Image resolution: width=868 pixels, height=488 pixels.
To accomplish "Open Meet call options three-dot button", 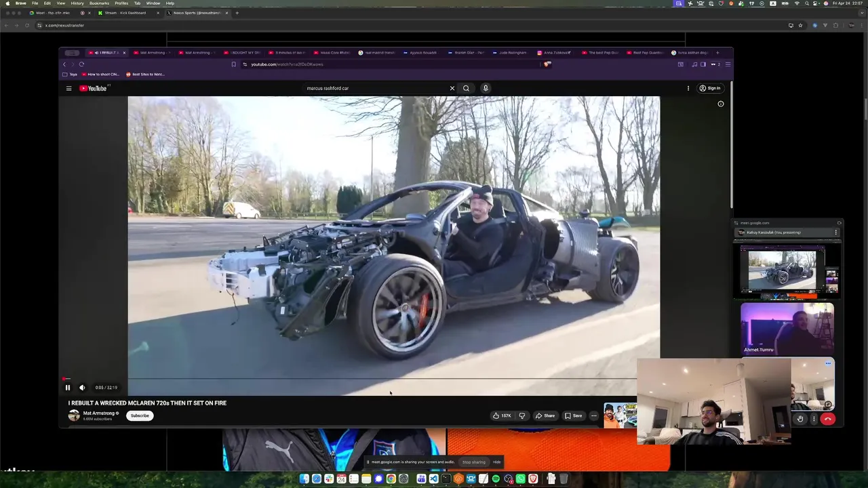I will point(814,419).
